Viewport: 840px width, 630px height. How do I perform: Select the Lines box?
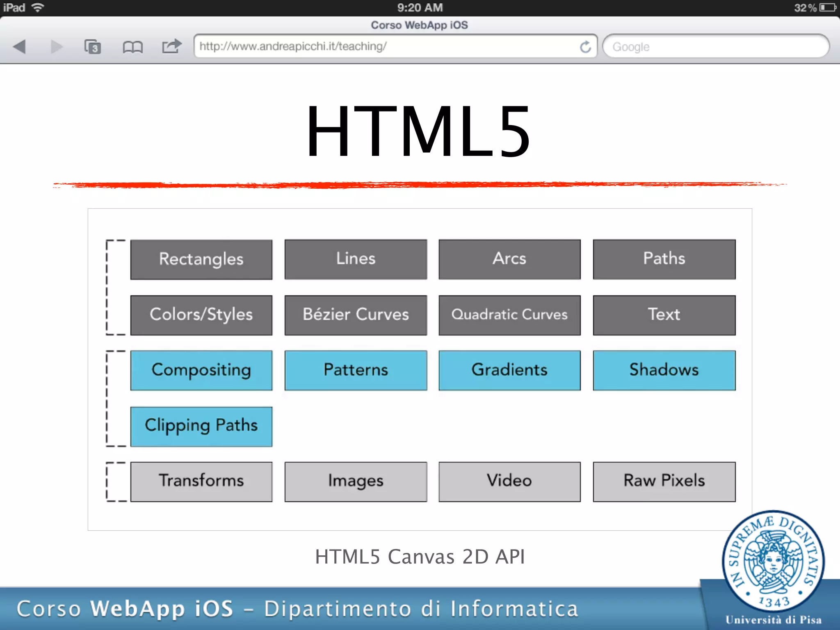point(356,260)
